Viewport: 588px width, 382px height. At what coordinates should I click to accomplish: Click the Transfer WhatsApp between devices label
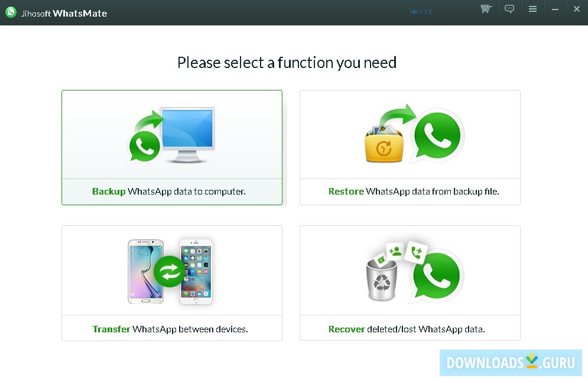(170, 329)
